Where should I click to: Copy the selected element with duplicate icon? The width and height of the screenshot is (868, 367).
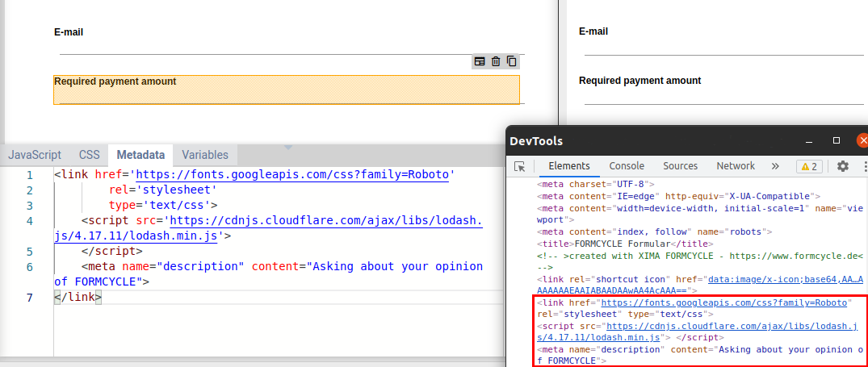(511, 61)
